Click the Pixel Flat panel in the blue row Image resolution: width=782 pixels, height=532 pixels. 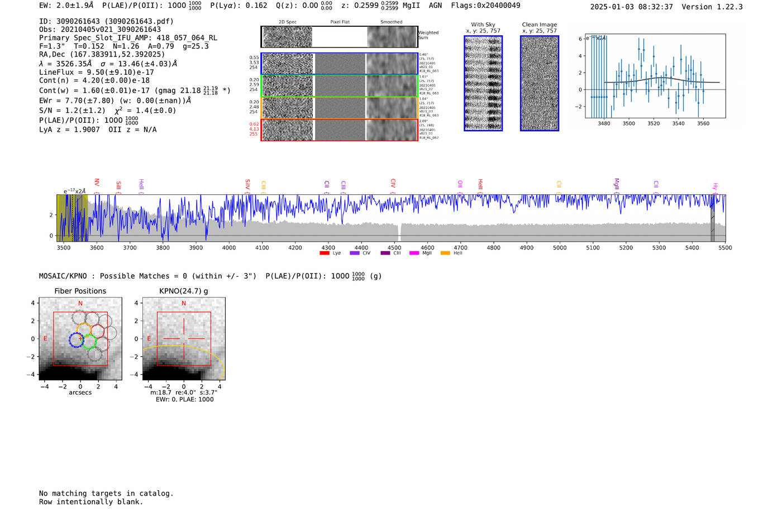340,64
